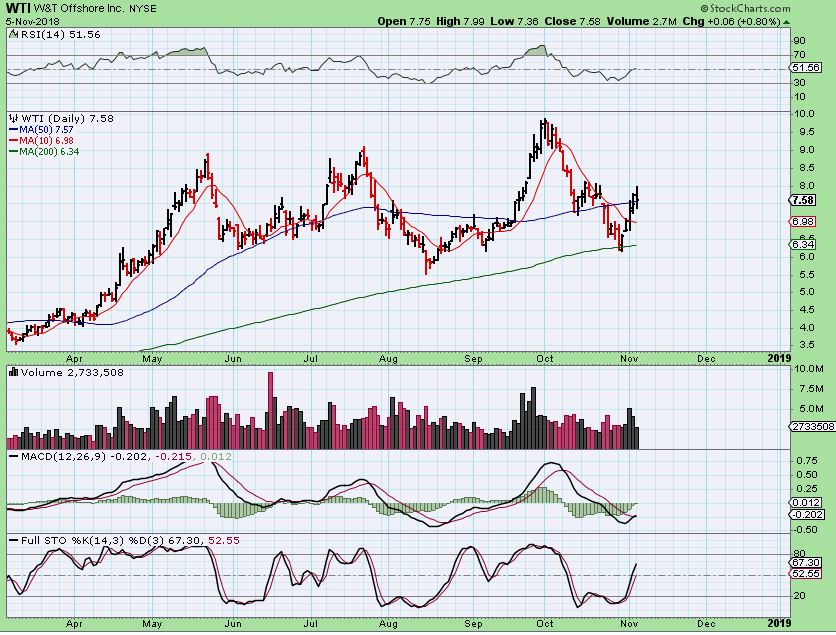Viewport: 836px width, 635px height.
Task: Click the Aug label under the price chart
Action: click(x=389, y=359)
